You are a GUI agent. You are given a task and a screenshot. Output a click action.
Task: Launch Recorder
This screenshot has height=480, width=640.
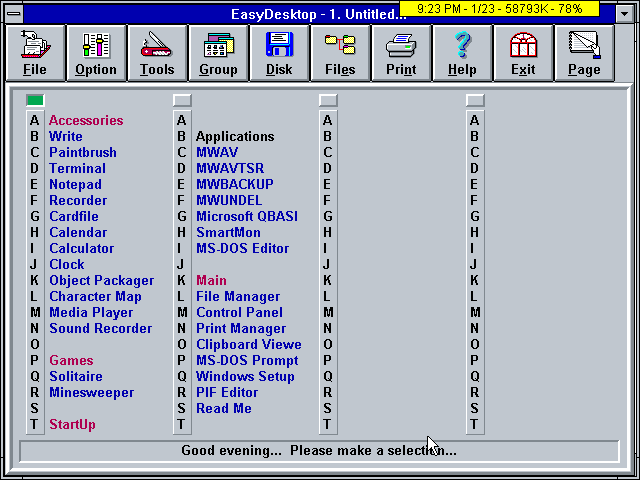(x=78, y=200)
